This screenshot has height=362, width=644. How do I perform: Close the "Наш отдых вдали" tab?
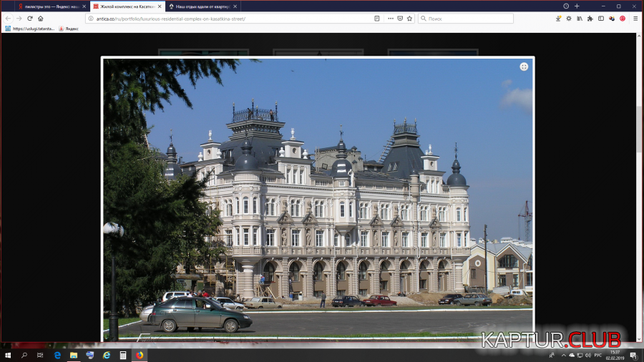pyautogui.click(x=235, y=6)
